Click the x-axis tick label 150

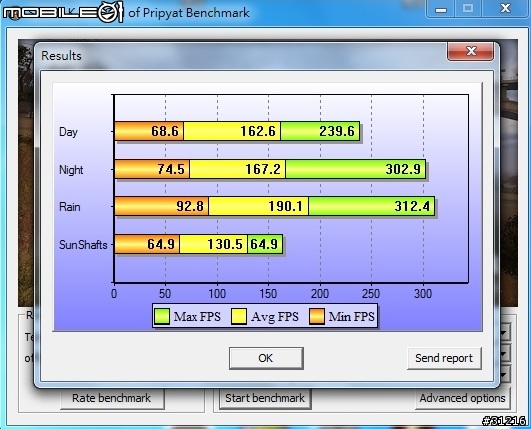coord(269,294)
